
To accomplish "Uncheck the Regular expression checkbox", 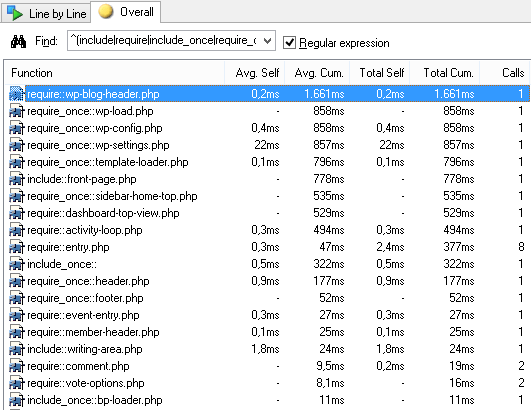I will pos(289,43).
